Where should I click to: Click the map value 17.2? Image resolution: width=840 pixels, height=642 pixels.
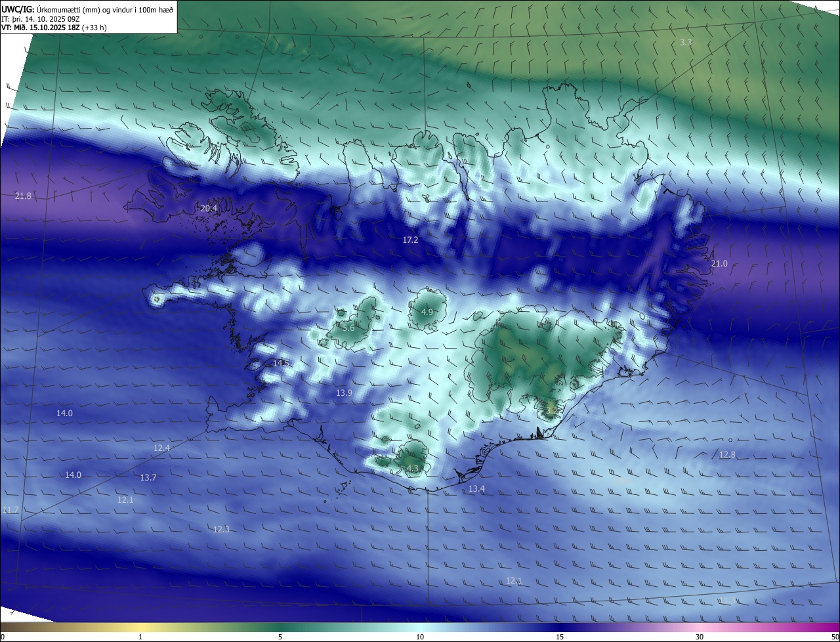coord(410,240)
